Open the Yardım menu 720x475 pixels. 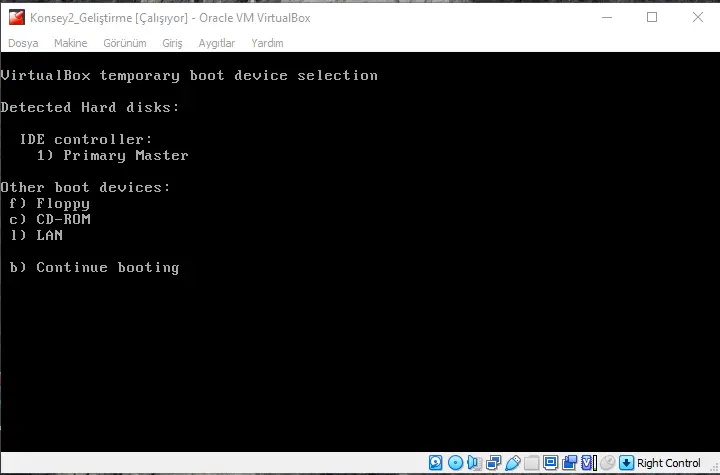pos(267,43)
